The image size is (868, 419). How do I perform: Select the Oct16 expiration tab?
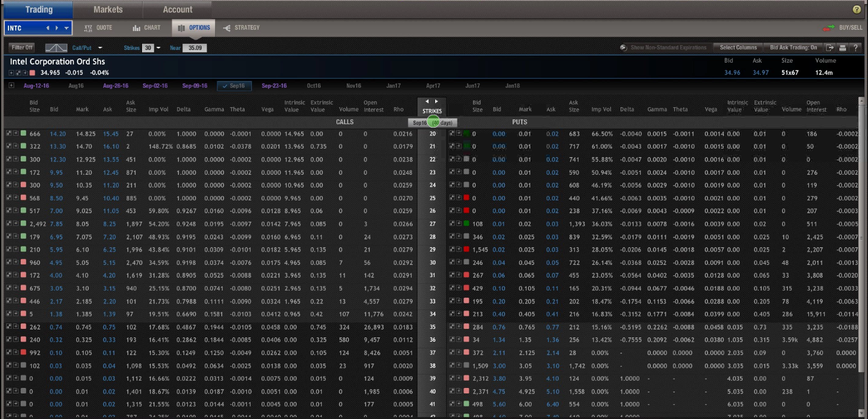[314, 86]
